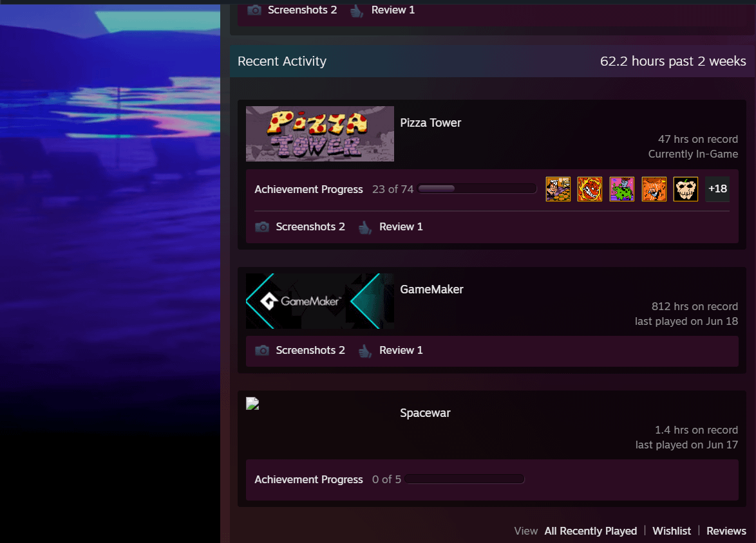Open the Reviews link at bottom
756x543 pixels.
(x=726, y=531)
